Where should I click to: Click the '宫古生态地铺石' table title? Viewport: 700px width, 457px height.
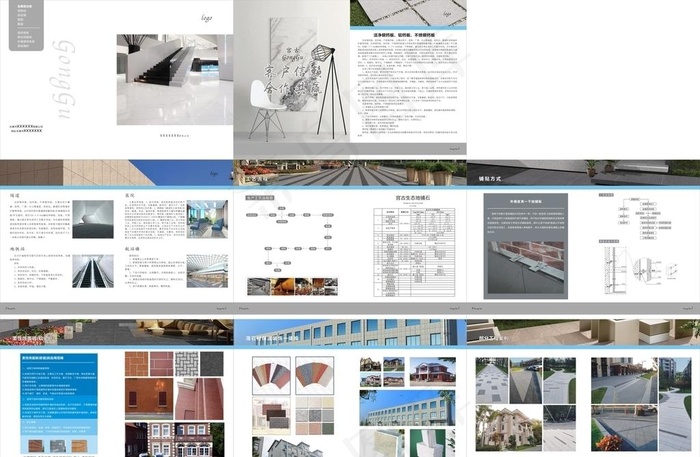click(x=413, y=198)
